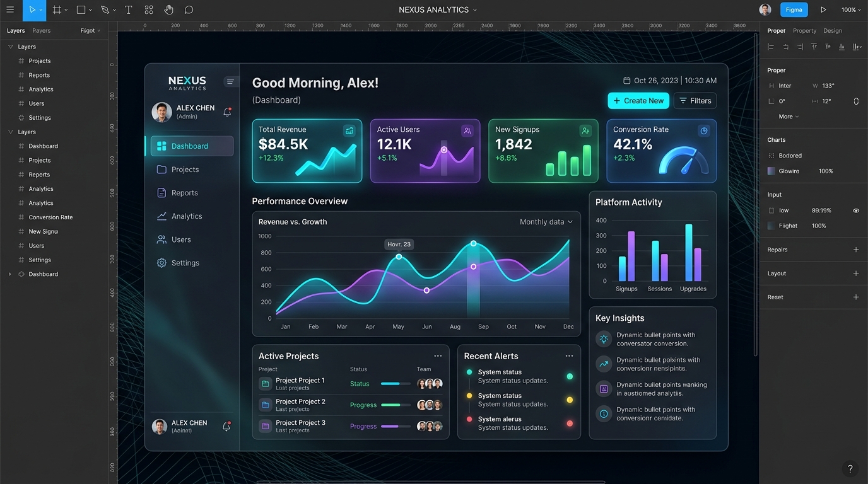Open Active Projects three-dot menu

pyautogui.click(x=438, y=356)
